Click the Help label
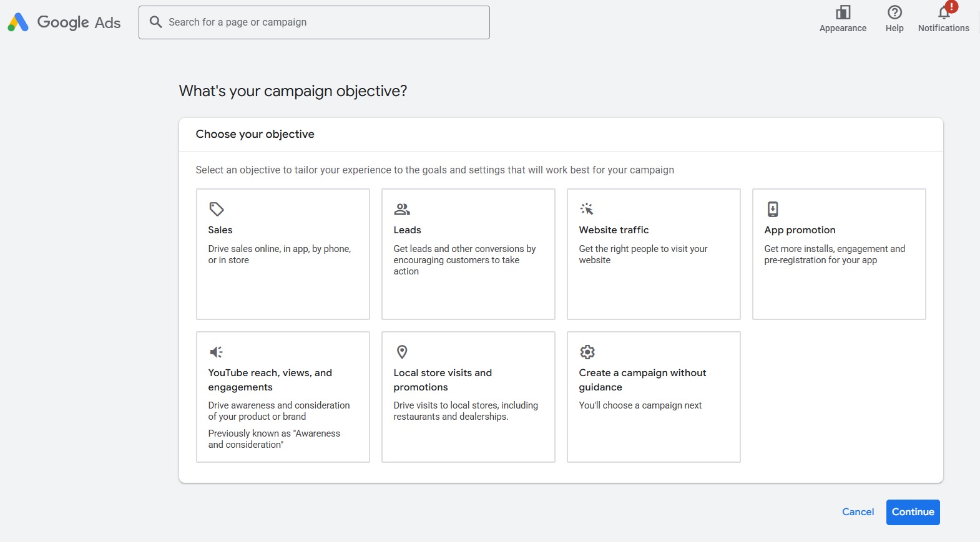The height and width of the screenshot is (542, 980). [894, 28]
